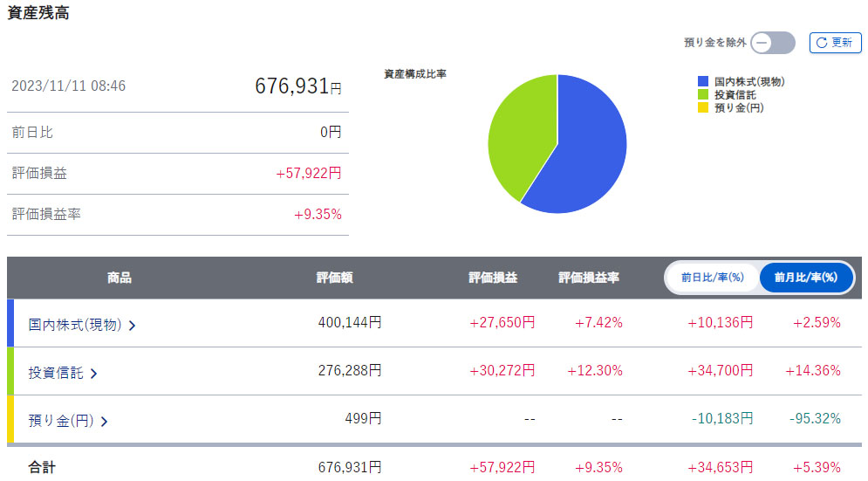Image resolution: width=868 pixels, height=481 pixels.
Task: Click the 評価損益 column header
Action: (x=493, y=278)
